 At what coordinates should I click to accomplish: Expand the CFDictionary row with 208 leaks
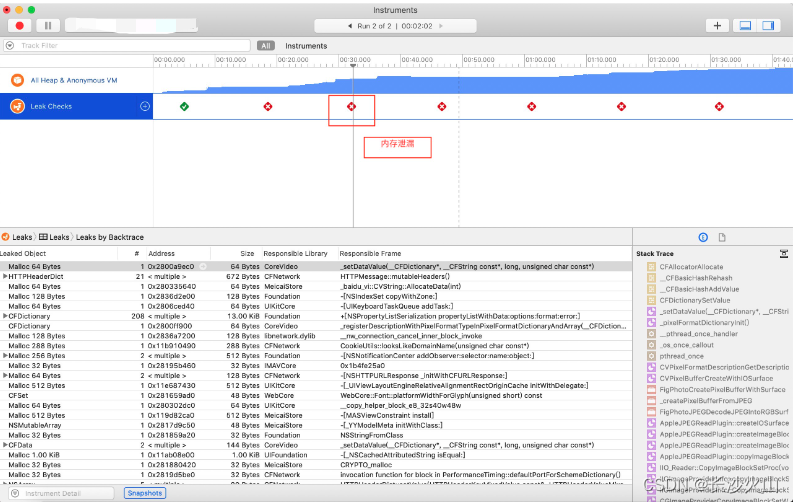point(5,316)
